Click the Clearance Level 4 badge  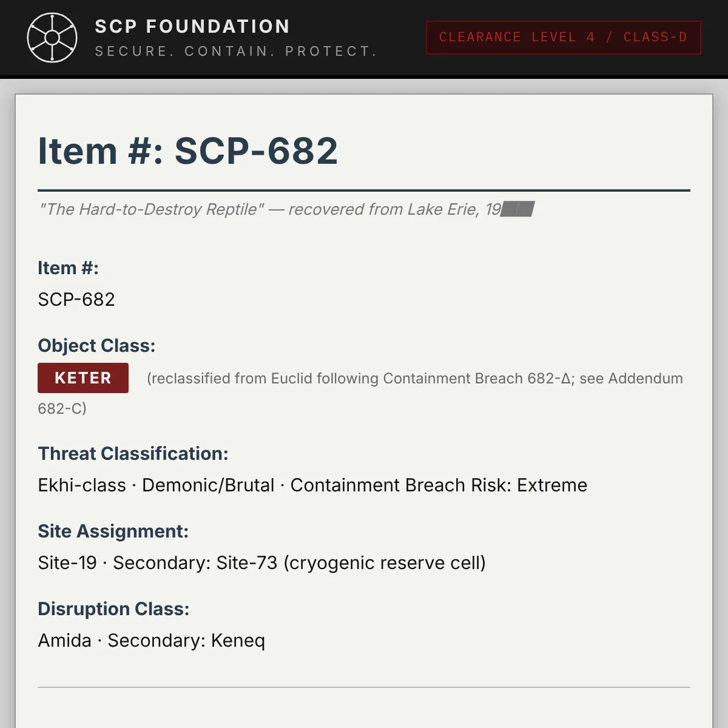564,38
